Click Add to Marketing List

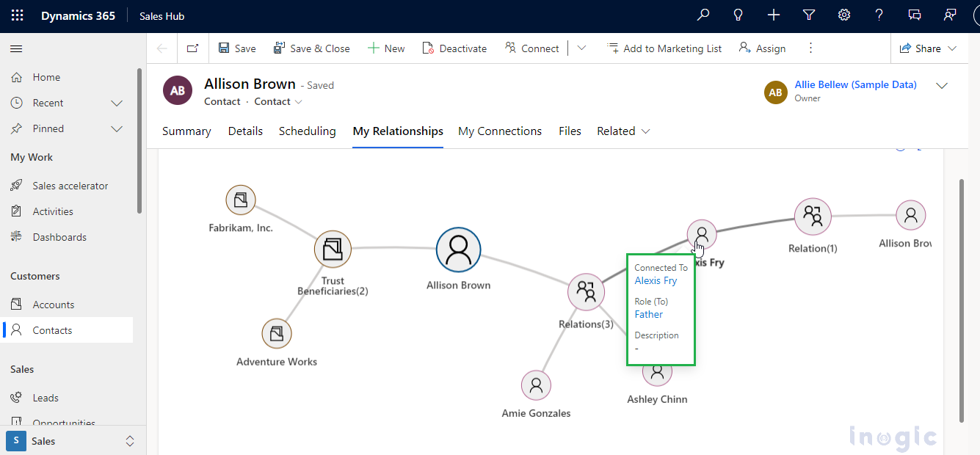click(664, 48)
